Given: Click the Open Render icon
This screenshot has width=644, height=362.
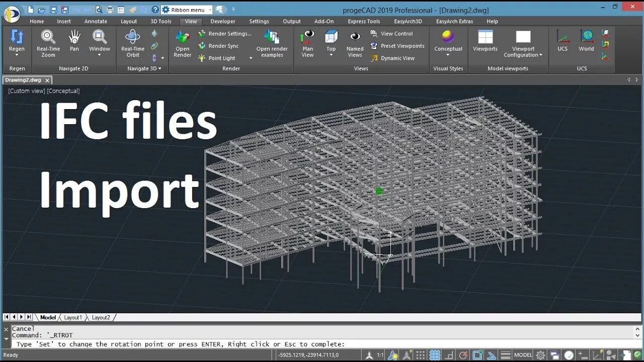Looking at the screenshot, I should pos(182,43).
